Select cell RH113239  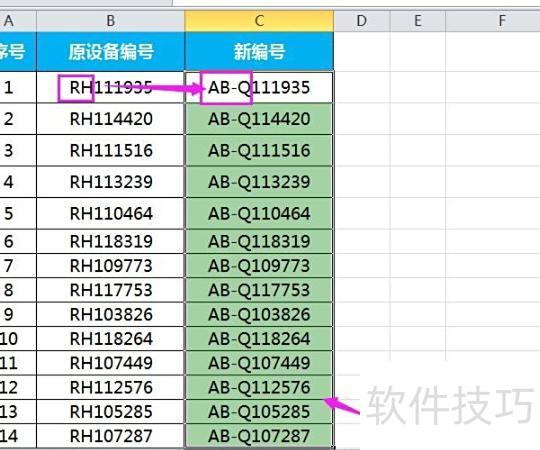[x=111, y=182]
